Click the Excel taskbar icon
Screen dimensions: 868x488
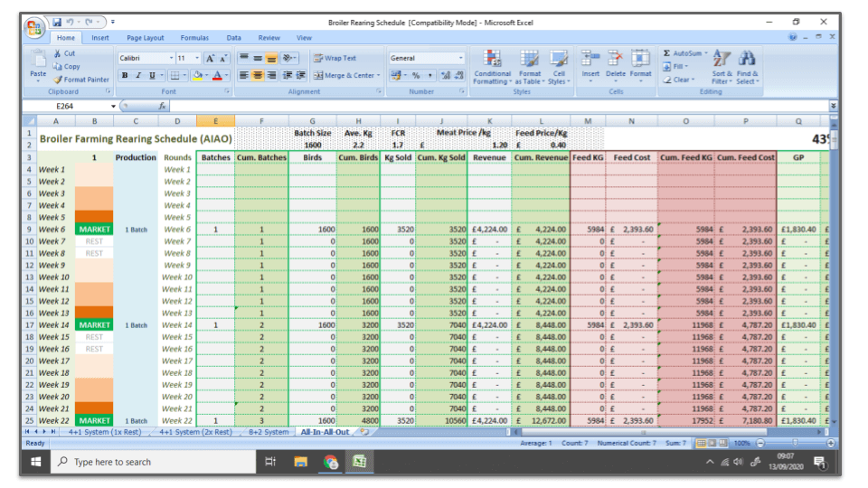click(360, 462)
